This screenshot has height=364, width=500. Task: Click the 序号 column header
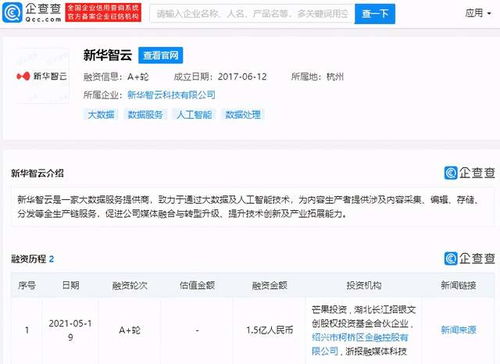pos(27,285)
